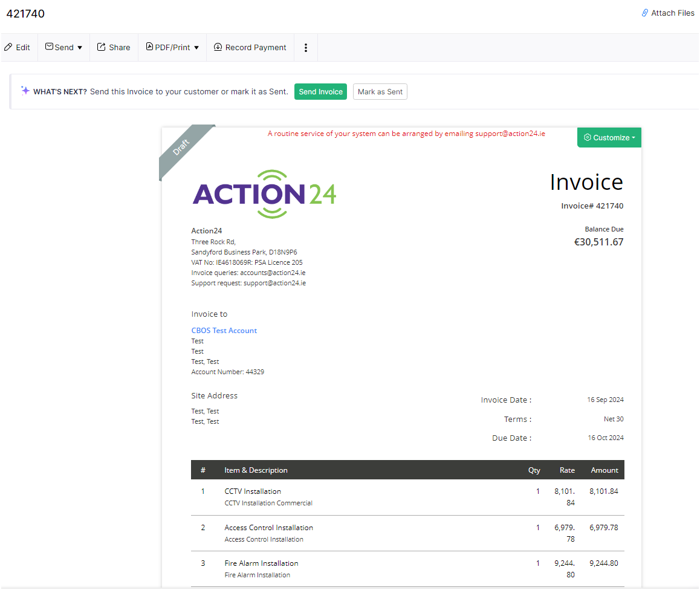Click the Fire Alarm Installation line item

pyautogui.click(x=261, y=563)
